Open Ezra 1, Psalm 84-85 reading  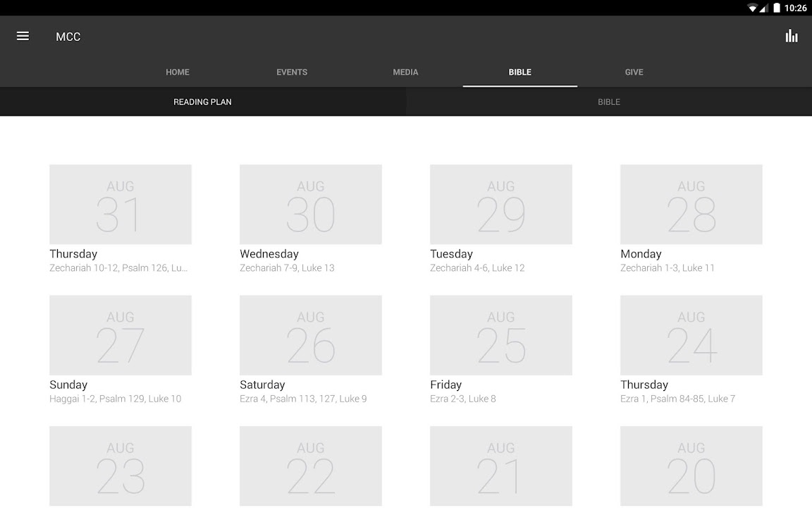677,399
